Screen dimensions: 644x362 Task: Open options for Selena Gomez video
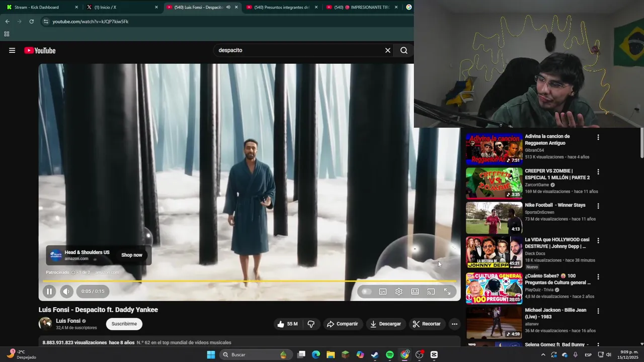(598, 345)
